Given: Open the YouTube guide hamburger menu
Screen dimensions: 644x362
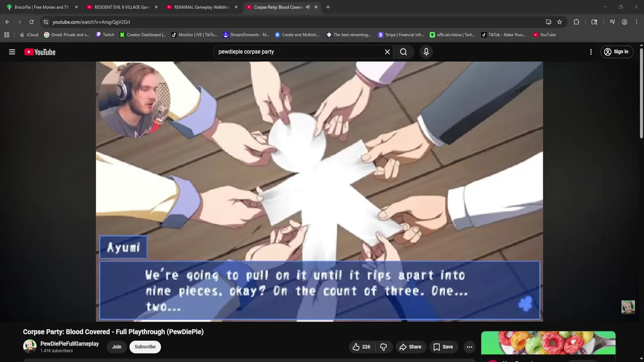Looking at the screenshot, I should click(x=12, y=52).
